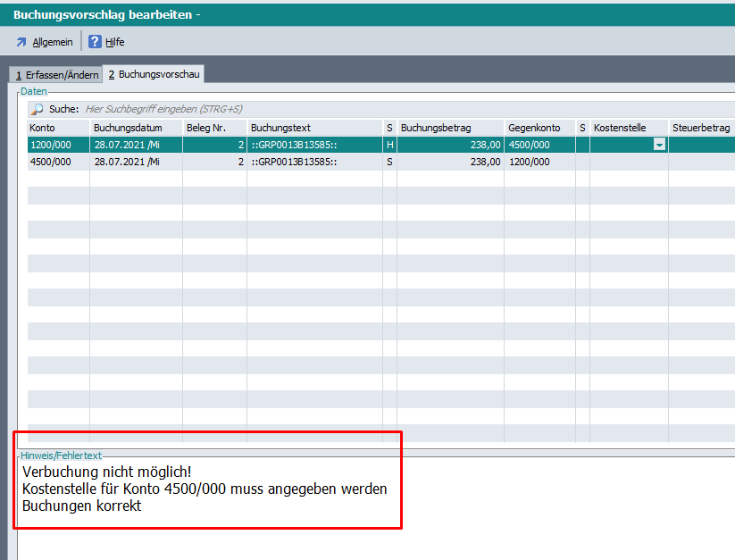Image resolution: width=735 pixels, height=560 pixels.
Task: Sort by the Buchungsdatum column header
Action: tap(135, 128)
